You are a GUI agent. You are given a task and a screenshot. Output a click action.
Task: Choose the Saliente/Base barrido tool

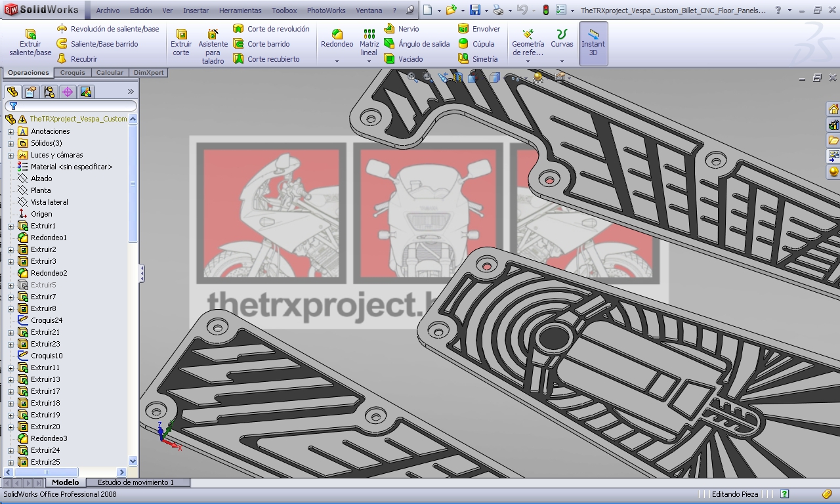tap(97, 44)
